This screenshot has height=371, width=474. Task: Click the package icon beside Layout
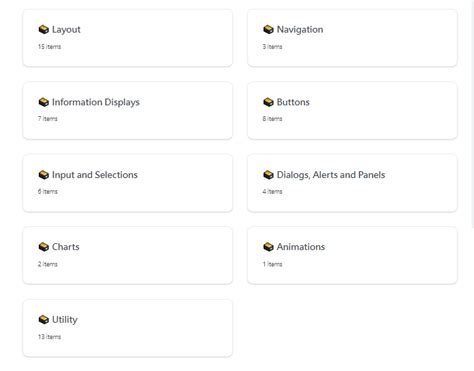tap(44, 29)
